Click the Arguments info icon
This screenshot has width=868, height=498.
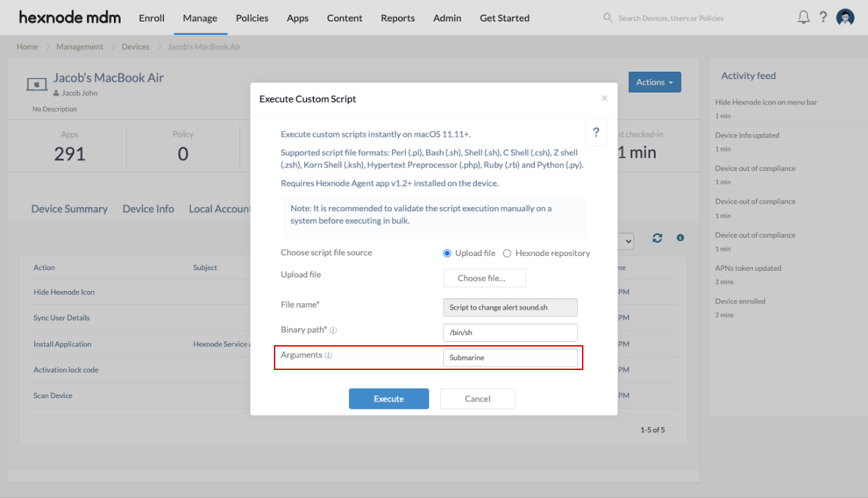click(x=328, y=355)
